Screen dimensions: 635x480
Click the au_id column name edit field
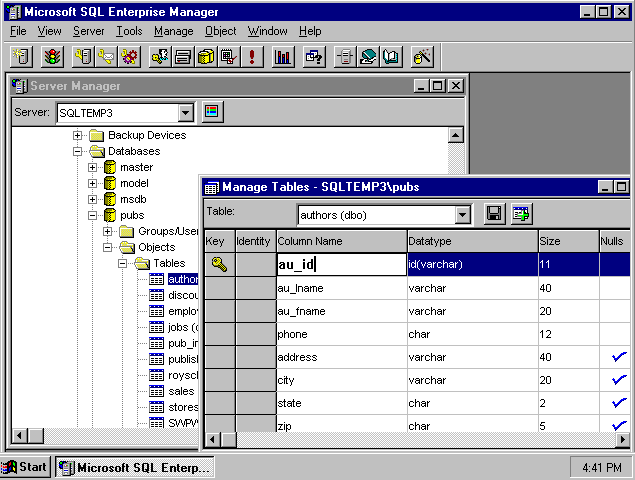point(340,264)
